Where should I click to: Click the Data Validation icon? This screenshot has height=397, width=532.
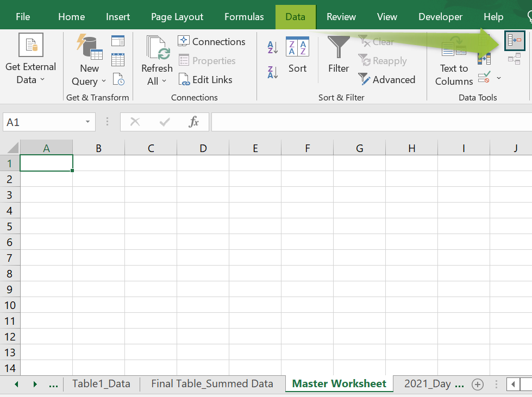pos(484,77)
